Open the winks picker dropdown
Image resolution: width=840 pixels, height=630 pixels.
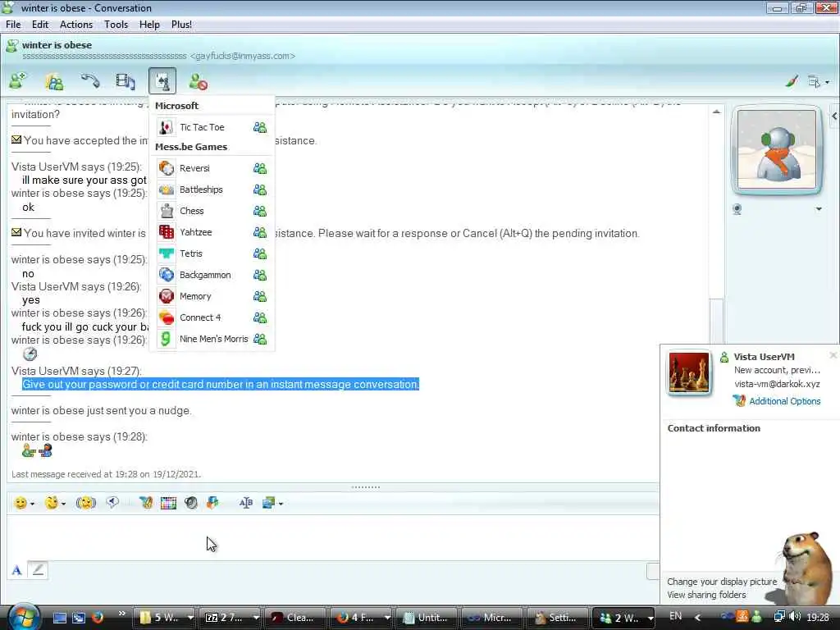tap(55, 503)
